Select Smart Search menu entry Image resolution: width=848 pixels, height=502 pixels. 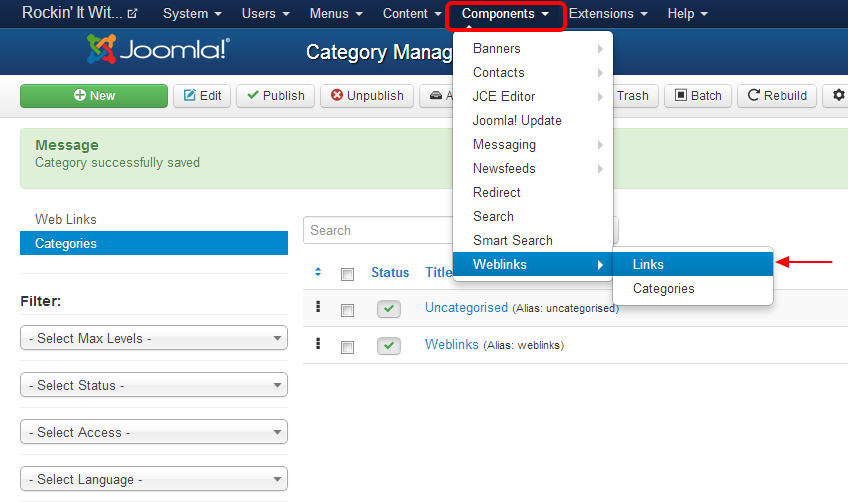[x=533, y=240]
